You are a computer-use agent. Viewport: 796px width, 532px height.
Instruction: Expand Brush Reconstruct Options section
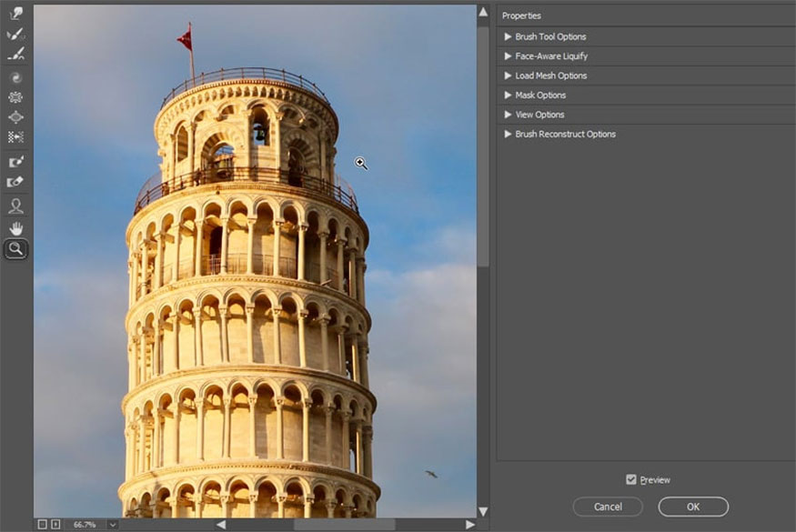tap(509, 135)
